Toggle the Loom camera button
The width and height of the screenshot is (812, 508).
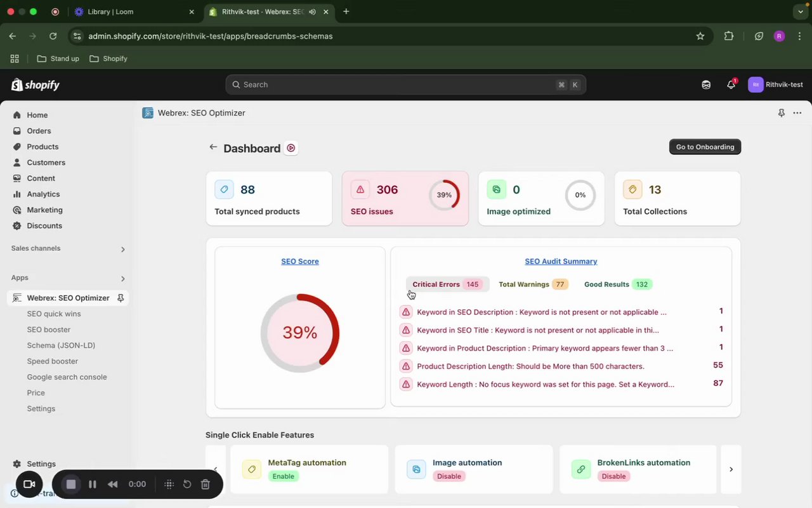click(x=29, y=485)
